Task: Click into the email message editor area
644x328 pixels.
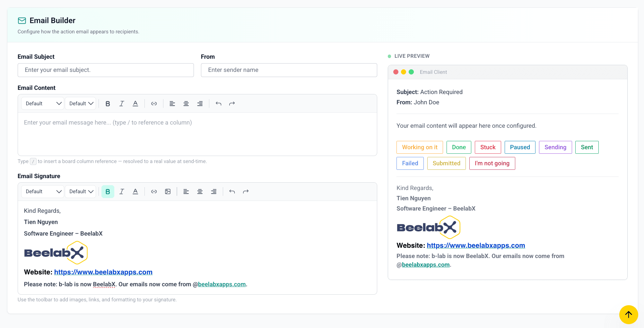Action: pyautogui.click(x=197, y=134)
